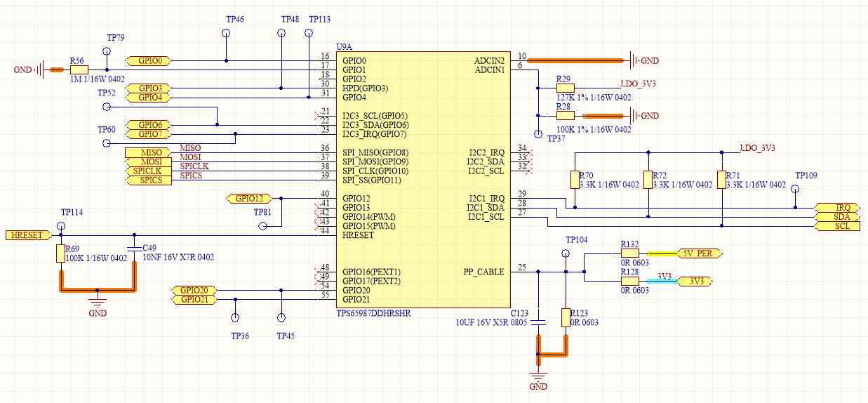The height and width of the screenshot is (403, 868).
Task: Select resistor R123 0R symbol
Action: 566,317
